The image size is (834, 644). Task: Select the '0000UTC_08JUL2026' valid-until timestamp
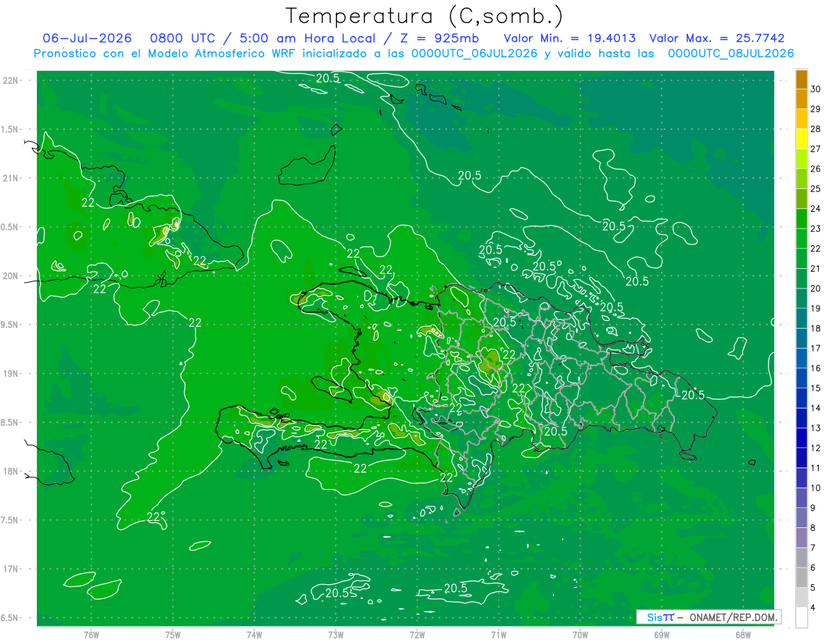click(x=730, y=53)
